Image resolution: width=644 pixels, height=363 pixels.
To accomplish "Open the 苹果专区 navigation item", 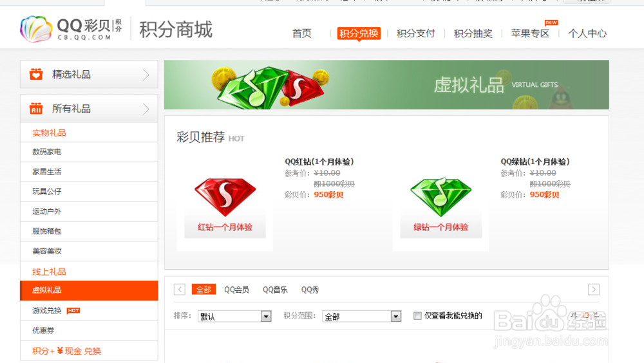I will (x=530, y=33).
